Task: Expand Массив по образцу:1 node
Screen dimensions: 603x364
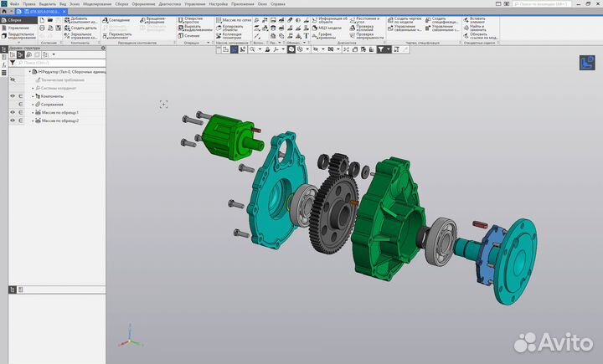Action: 33,112
